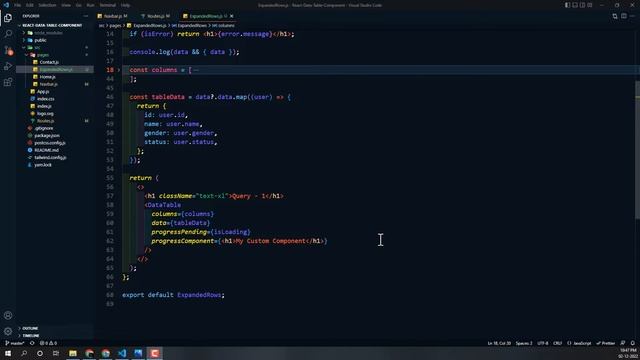
Task: Open the Explorer view in activity bar
Action: [x=8, y=18]
